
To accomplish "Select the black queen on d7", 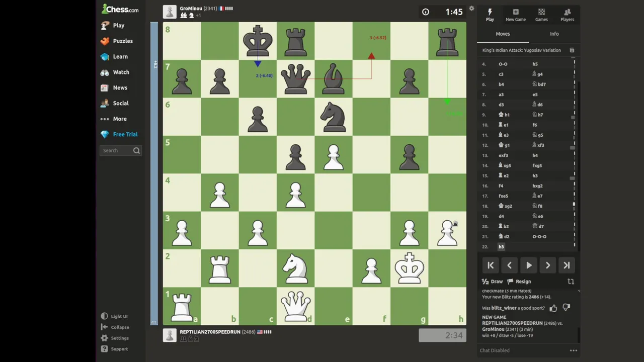I will [295, 78].
